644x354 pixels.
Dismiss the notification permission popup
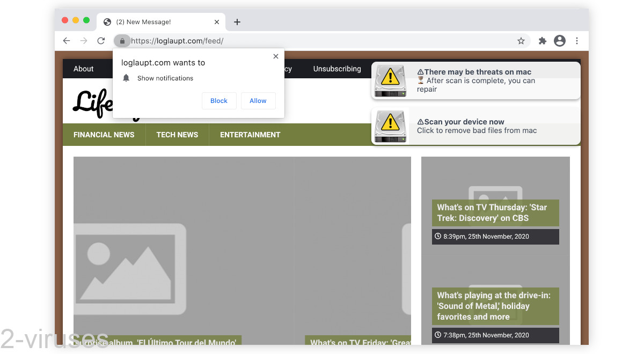276,56
